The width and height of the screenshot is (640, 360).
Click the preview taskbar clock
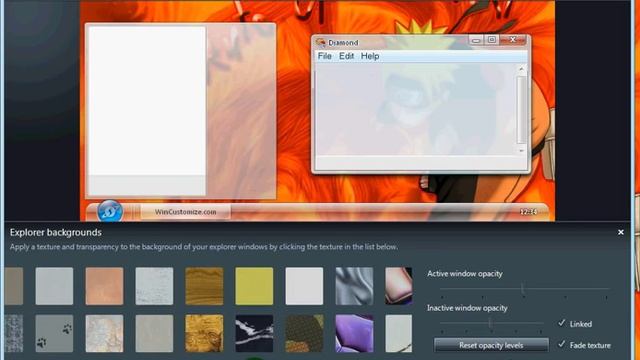(x=528, y=212)
